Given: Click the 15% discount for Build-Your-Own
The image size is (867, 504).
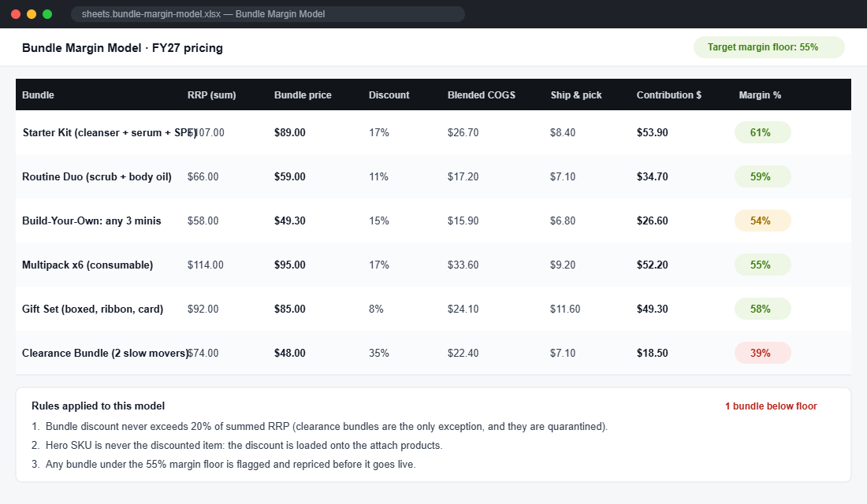Looking at the screenshot, I should (x=379, y=221).
